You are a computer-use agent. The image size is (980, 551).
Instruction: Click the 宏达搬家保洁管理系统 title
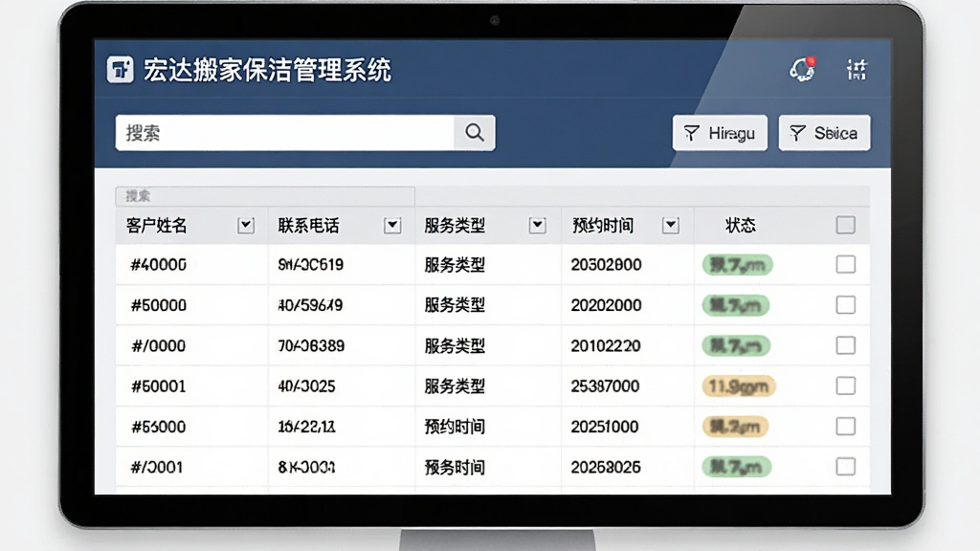(x=268, y=70)
